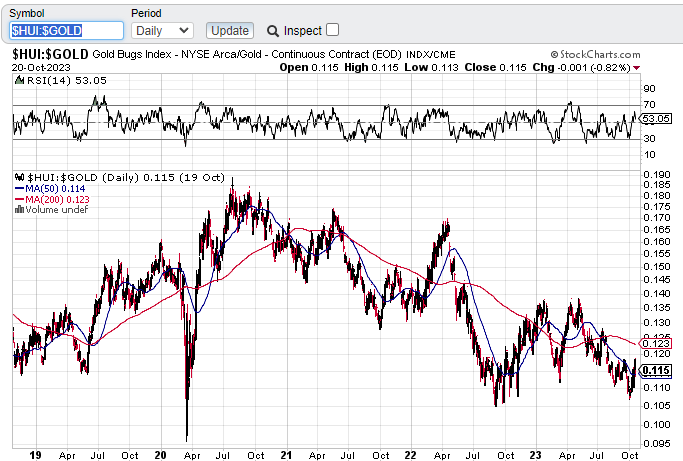Click the candlestick icon beside $HUI:$GOLD legend
The image size is (683, 461).
[x=18, y=176]
